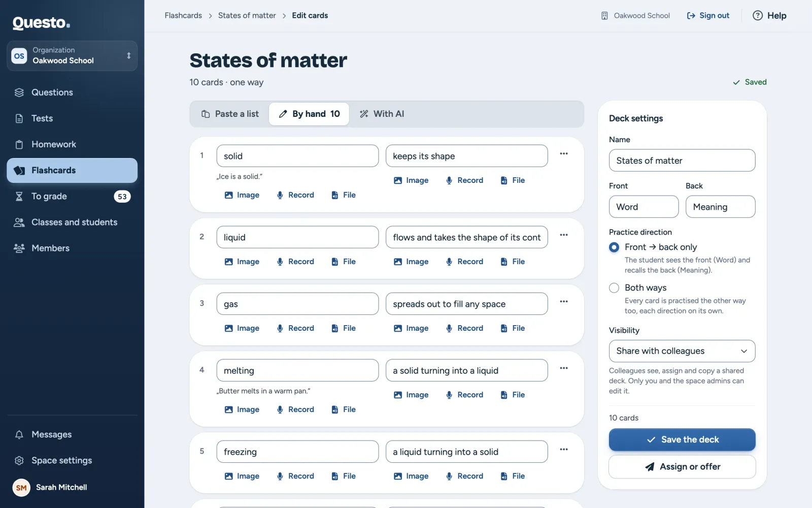Edit the deck Name field

pyautogui.click(x=682, y=161)
